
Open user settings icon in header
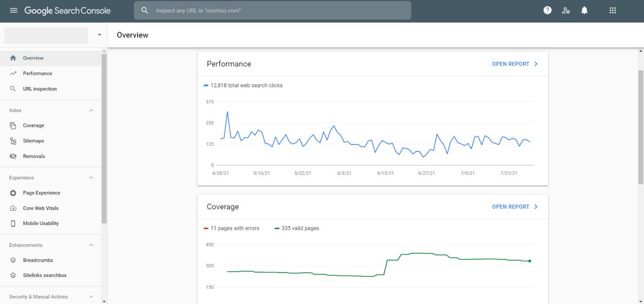[566, 10]
